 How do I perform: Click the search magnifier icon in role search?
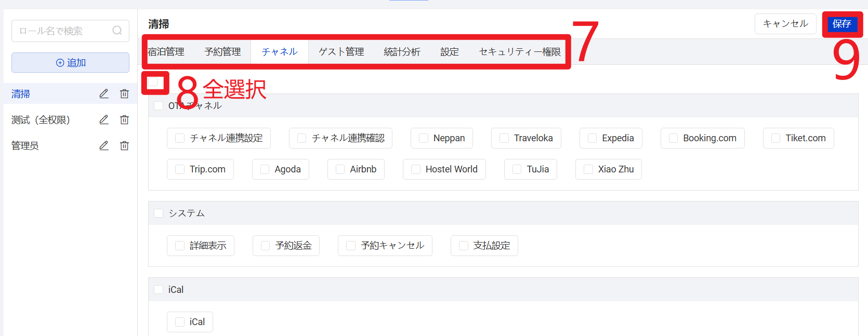[x=117, y=31]
